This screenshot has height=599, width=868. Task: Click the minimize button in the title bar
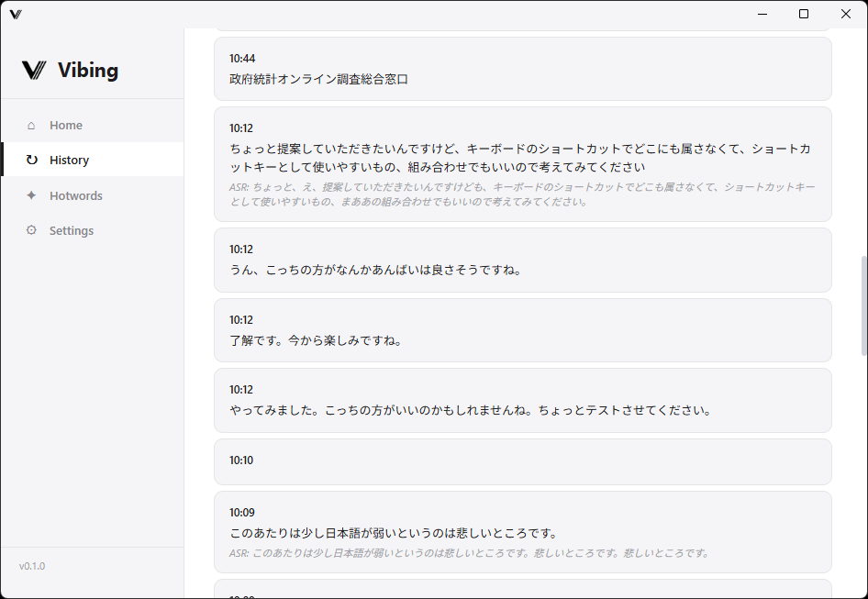[762, 14]
